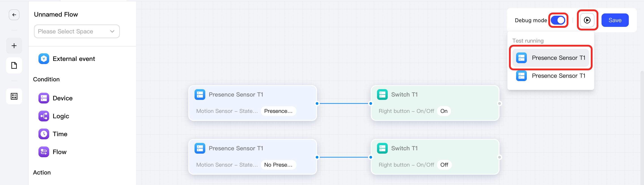
Task: Open the Presence state value on top sensor node
Action: tap(278, 111)
